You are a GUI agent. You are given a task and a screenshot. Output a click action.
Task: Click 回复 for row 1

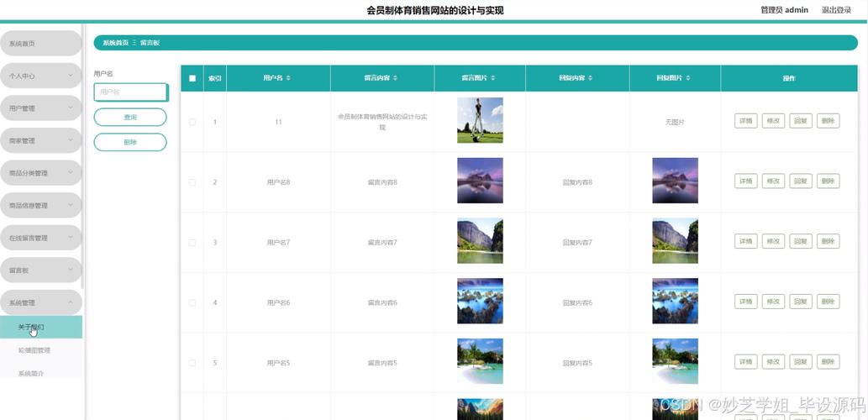click(x=801, y=121)
